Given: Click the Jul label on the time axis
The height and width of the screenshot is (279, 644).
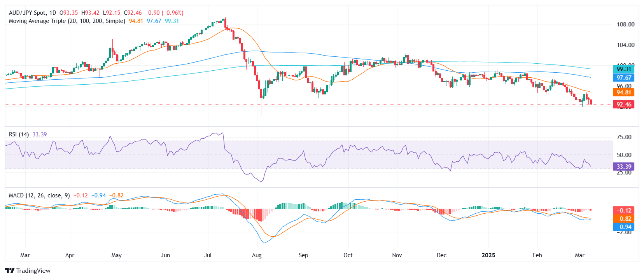Looking at the screenshot, I should click(208, 255).
